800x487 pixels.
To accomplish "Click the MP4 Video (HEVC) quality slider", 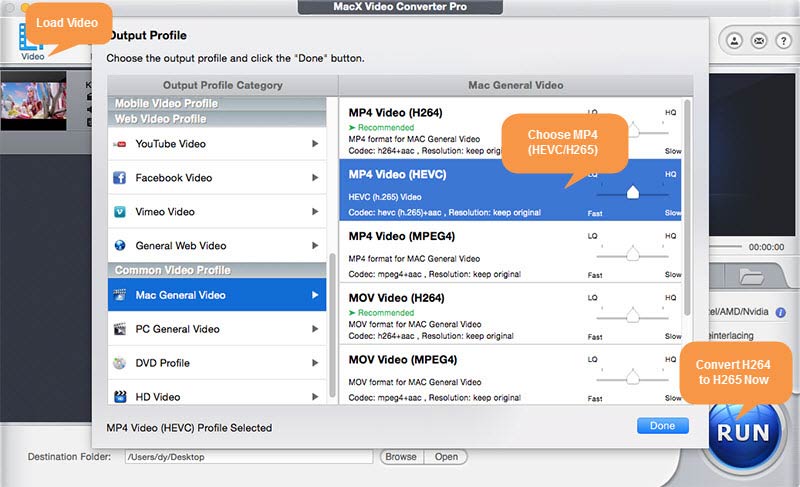I will pos(633,193).
